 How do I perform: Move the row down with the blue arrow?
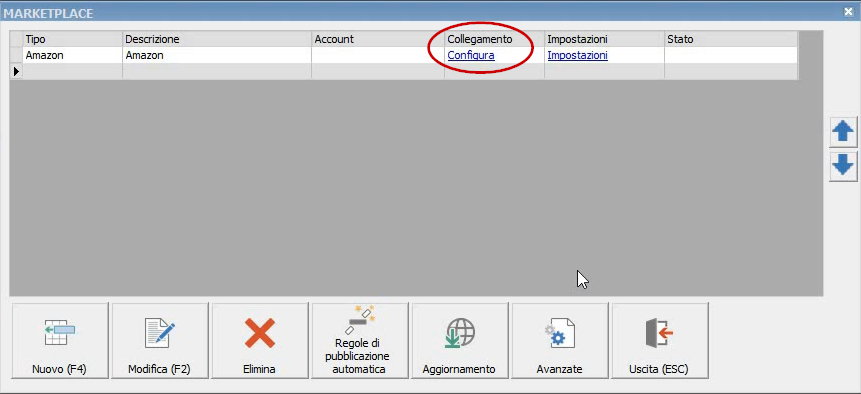(843, 165)
